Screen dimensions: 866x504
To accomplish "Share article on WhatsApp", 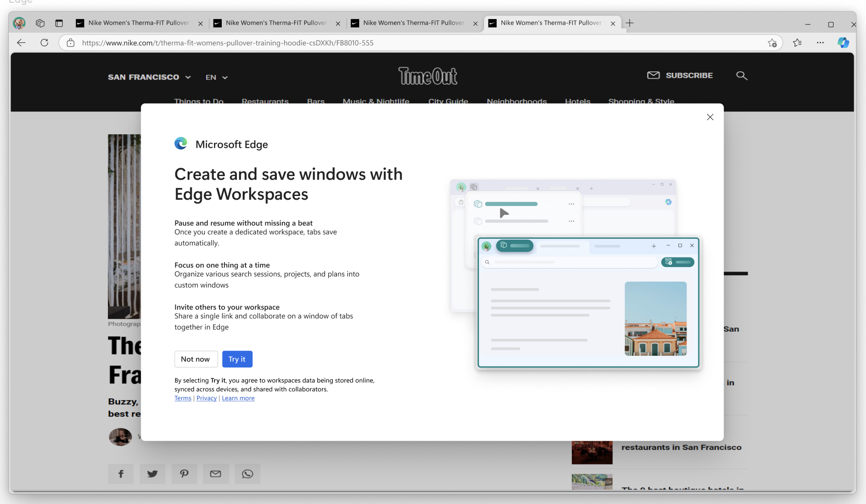I will click(x=247, y=474).
